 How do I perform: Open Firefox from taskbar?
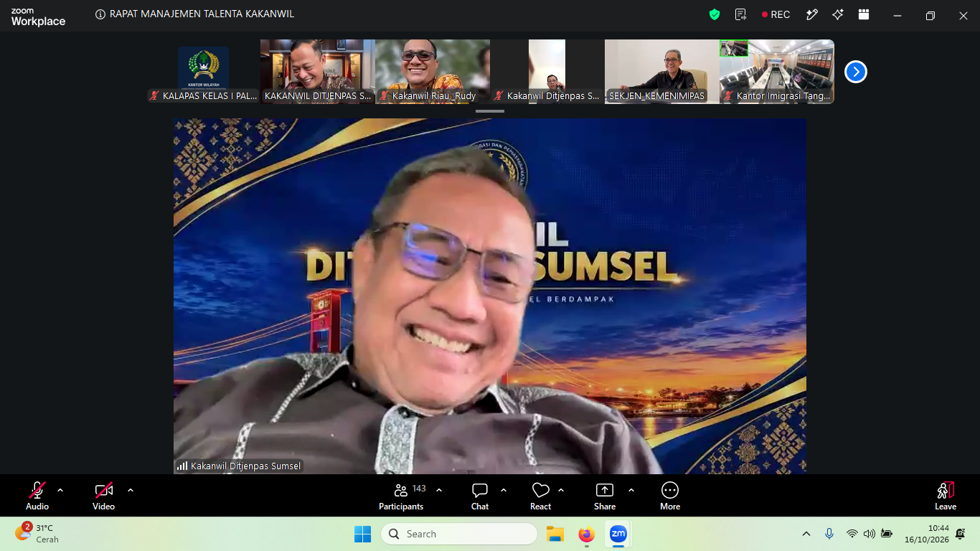[x=587, y=534]
